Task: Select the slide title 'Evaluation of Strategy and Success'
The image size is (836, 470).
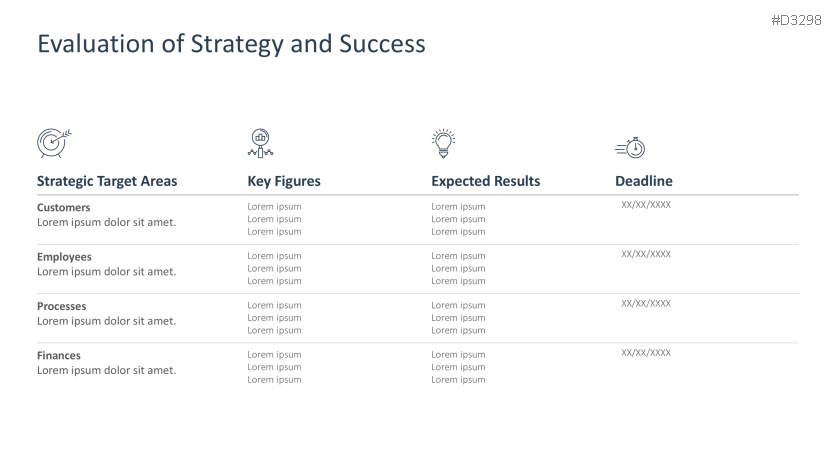Action: [231, 44]
